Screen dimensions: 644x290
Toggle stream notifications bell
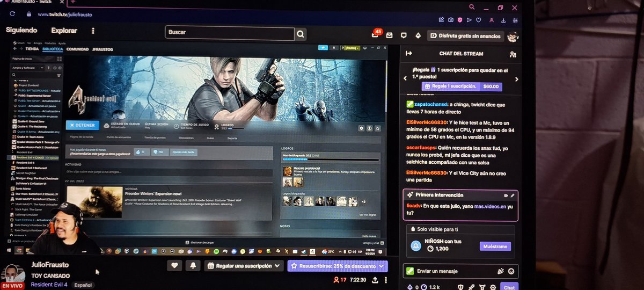pos(193,265)
